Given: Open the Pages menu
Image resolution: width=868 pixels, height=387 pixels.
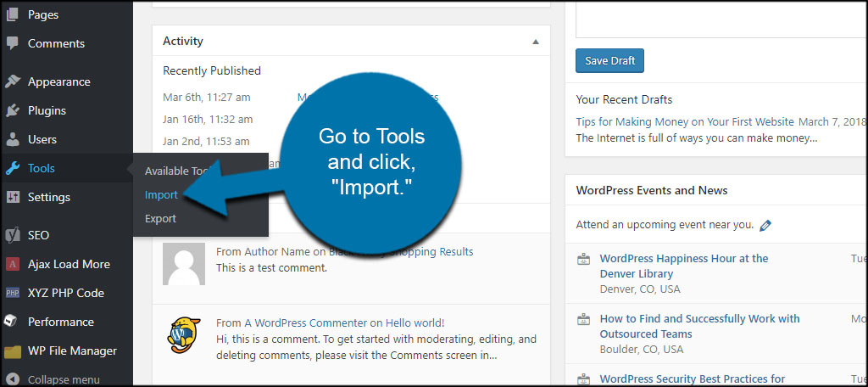Looking at the screenshot, I should pos(43,14).
